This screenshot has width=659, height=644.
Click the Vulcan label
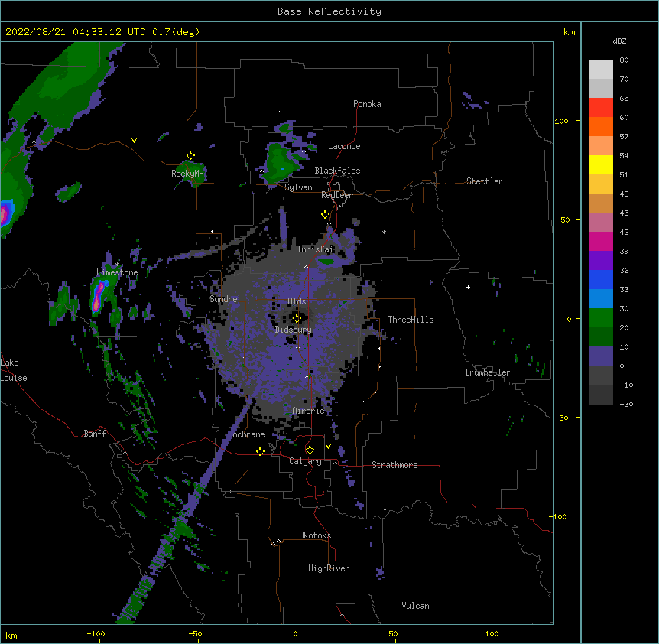click(x=415, y=606)
